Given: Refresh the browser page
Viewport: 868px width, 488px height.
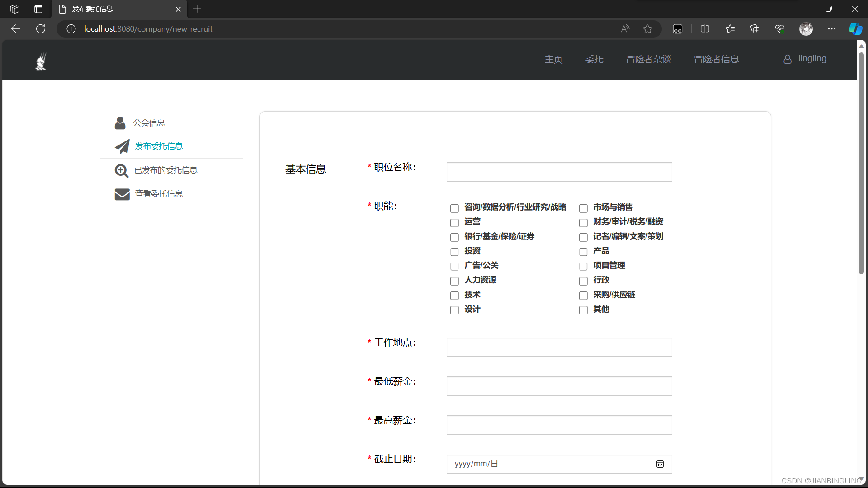Looking at the screenshot, I should (x=41, y=29).
